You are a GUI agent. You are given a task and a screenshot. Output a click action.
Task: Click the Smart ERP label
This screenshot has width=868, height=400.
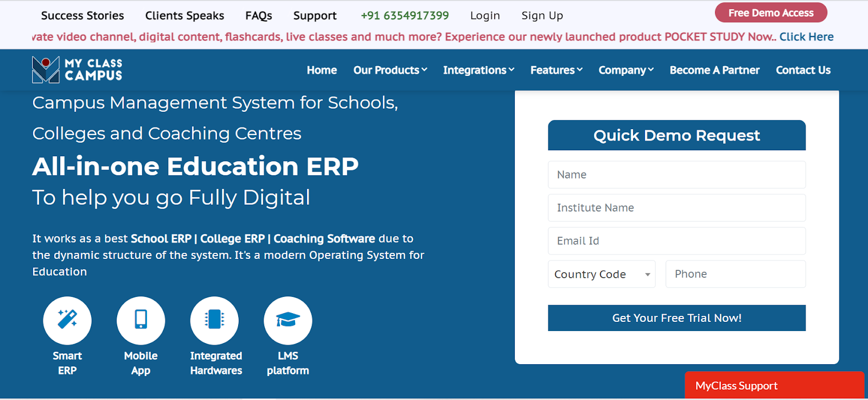(x=67, y=363)
